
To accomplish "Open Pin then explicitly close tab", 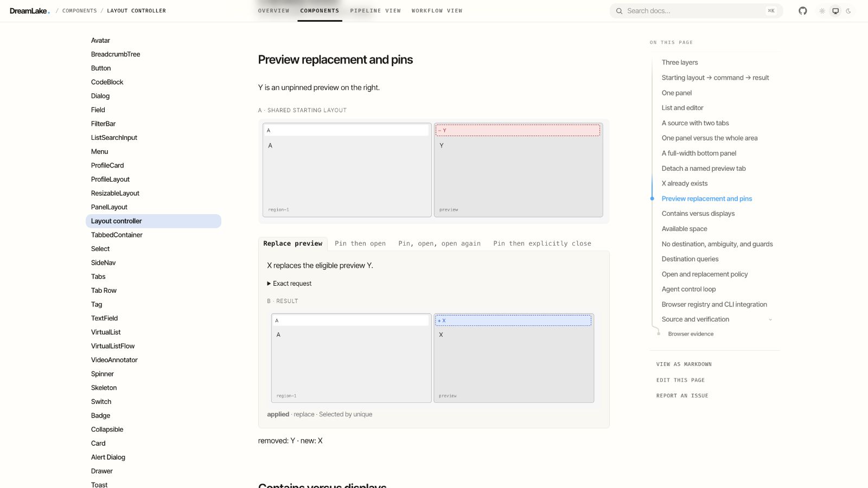I will pyautogui.click(x=542, y=243).
